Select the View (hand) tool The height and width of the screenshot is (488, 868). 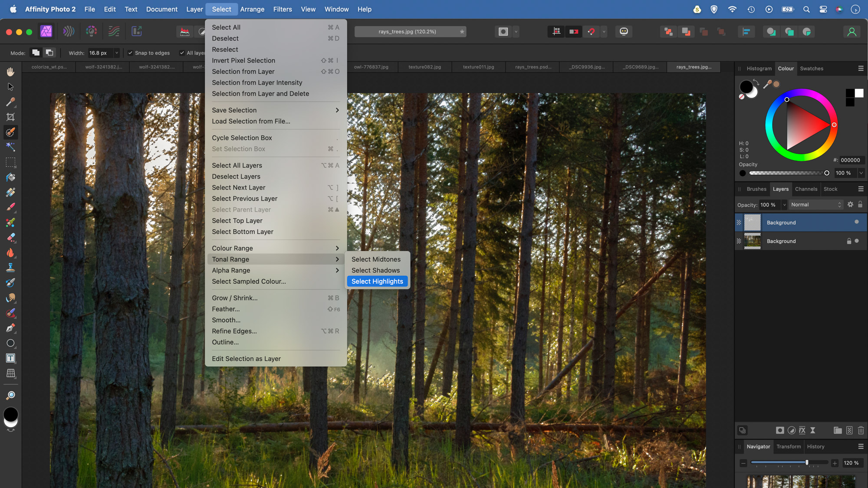tap(10, 72)
